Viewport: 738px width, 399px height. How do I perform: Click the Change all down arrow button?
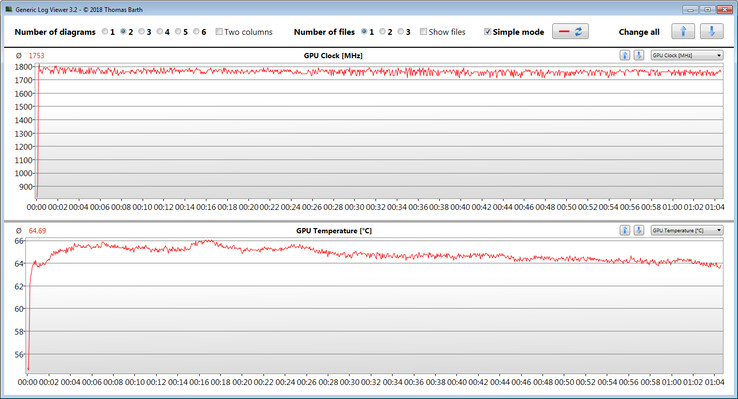pyautogui.click(x=712, y=32)
